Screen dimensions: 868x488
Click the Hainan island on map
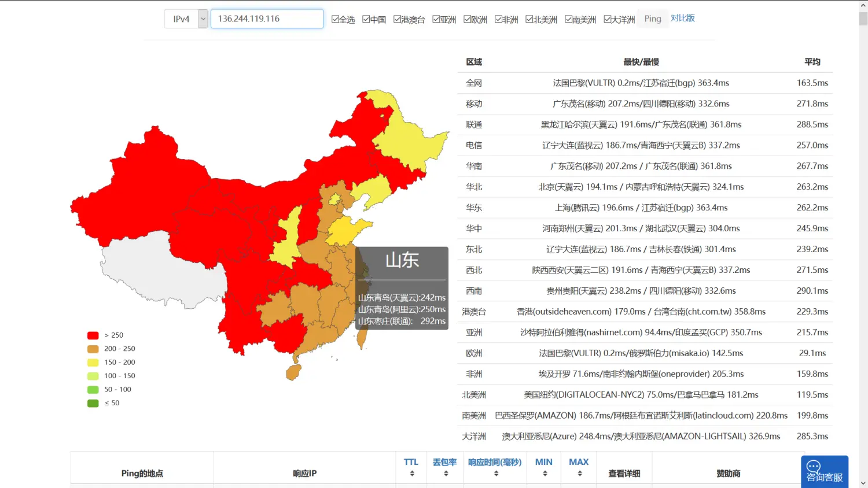pyautogui.click(x=293, y=372)
